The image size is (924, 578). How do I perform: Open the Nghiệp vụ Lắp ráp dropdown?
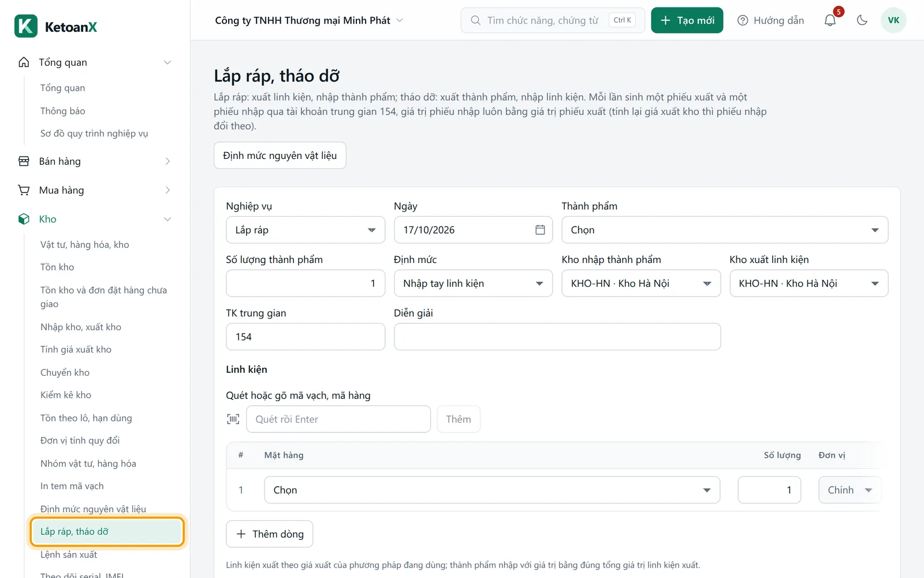pos(305,230)
